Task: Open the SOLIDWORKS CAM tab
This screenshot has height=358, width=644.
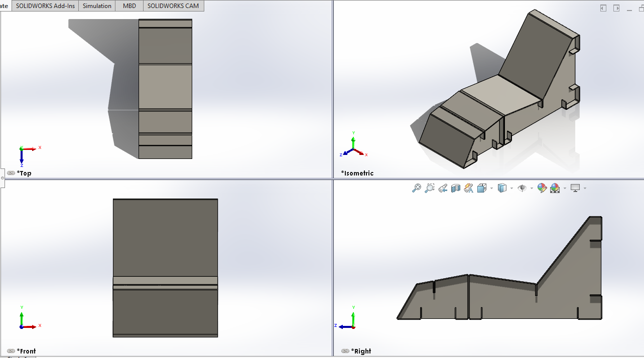Action: point(173,6)
